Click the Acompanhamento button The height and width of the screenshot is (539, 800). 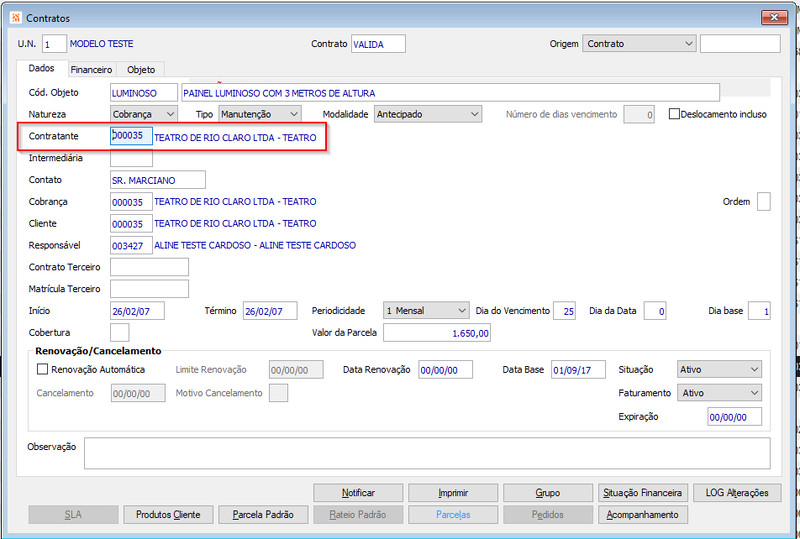point(643,514)
